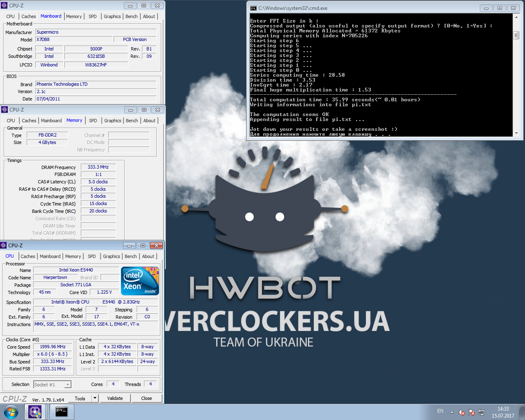Open Bench tab in top Mainboard window

coord(132,16)
